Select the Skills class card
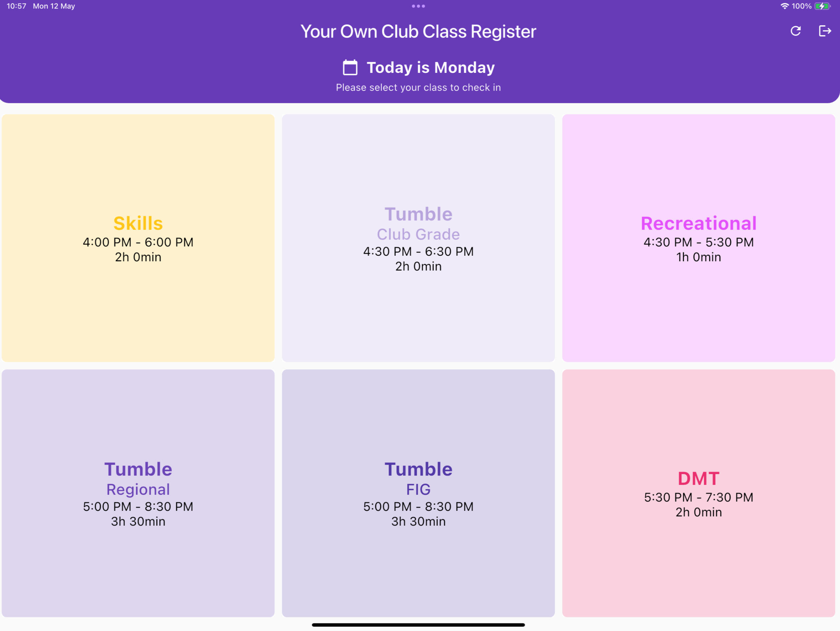The image size is (840, 631). [138, 238]
